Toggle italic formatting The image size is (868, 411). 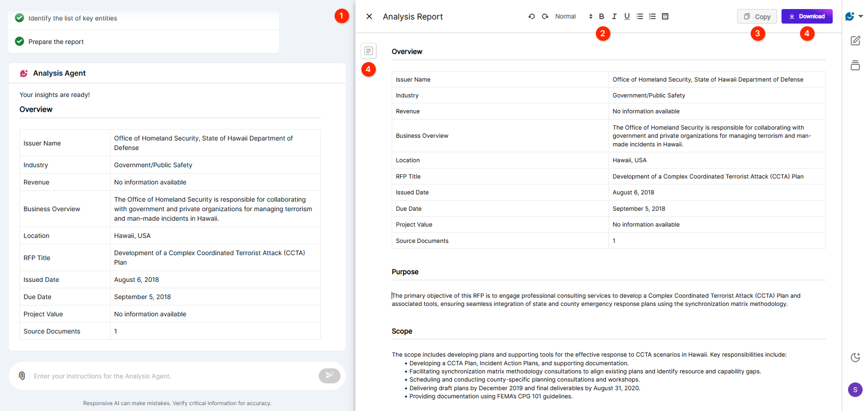(614, 16)
